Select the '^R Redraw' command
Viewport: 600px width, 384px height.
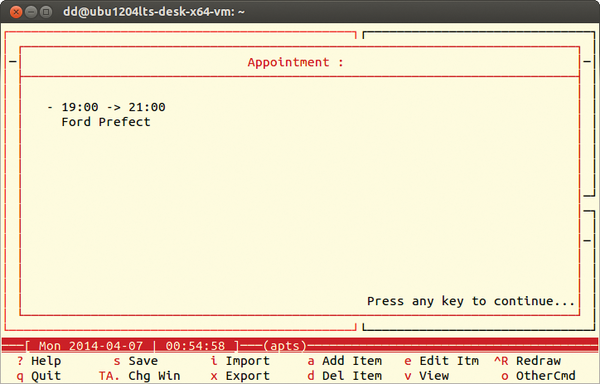pos(527,361)
